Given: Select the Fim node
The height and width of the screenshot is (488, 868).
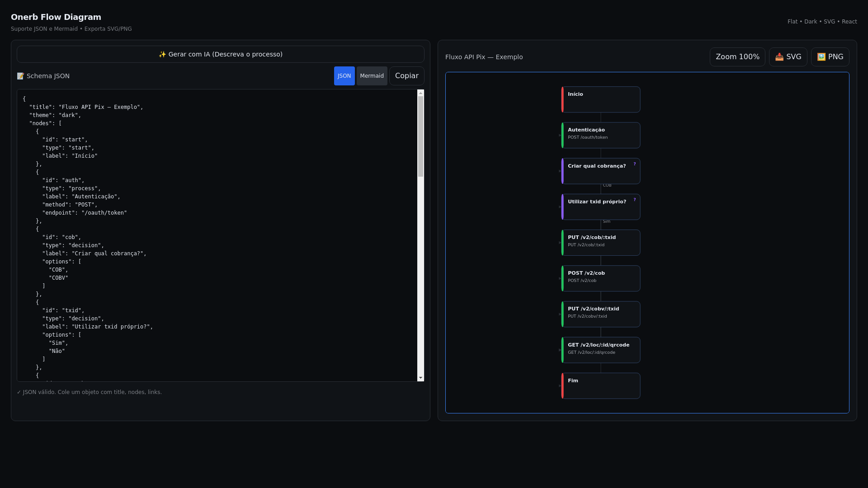Looking at the screenshot, I should (601, 386).
